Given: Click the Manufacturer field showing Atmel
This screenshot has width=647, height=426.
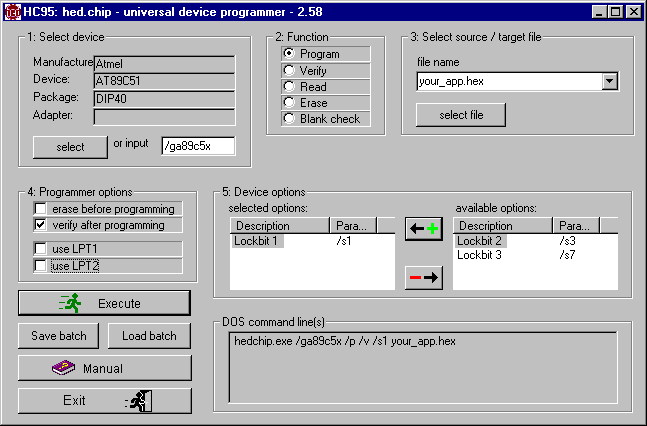Looking at the screenshot, I should (165, 64).
